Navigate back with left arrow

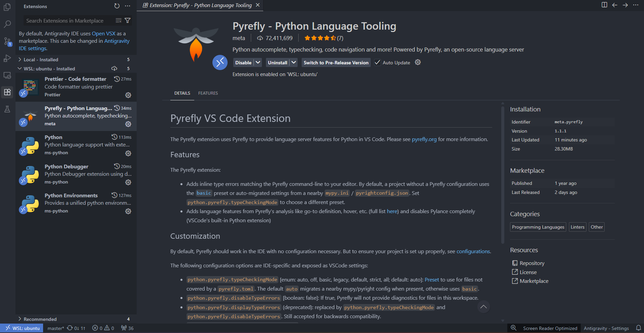point(615,5)
